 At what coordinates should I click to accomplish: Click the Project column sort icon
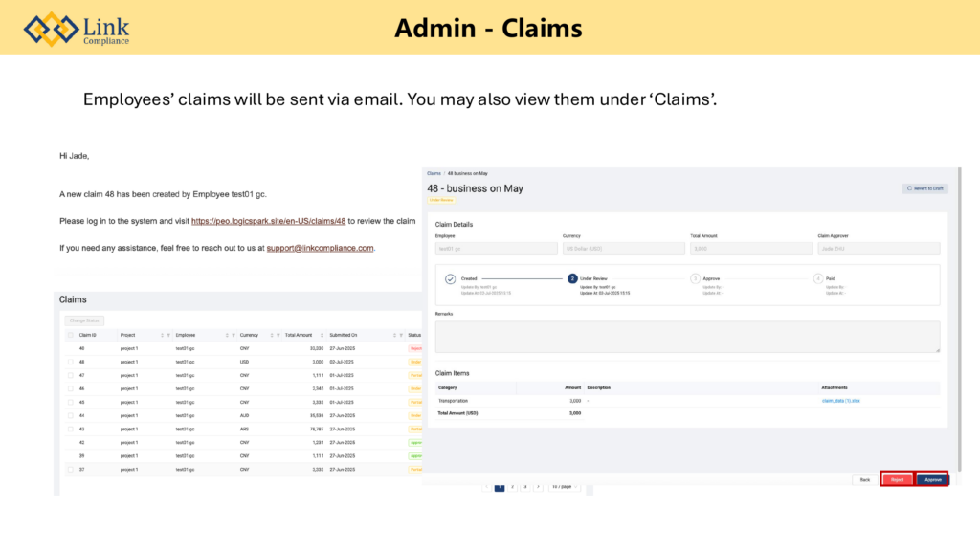(162, 336)
